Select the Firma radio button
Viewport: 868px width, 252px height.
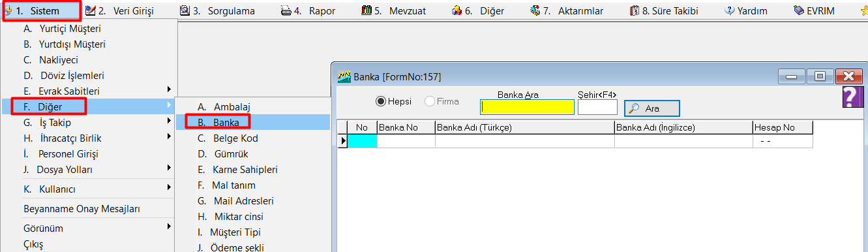click(430, 101)
